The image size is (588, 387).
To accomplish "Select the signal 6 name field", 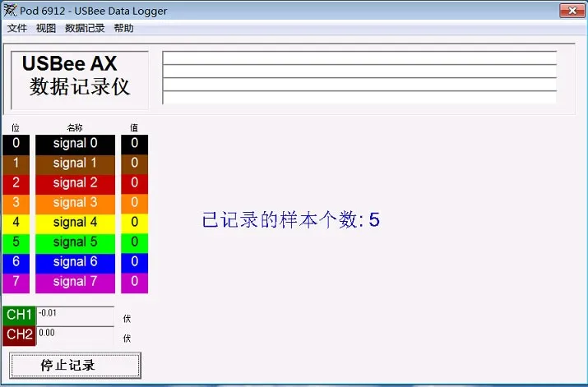I will 75,264.
